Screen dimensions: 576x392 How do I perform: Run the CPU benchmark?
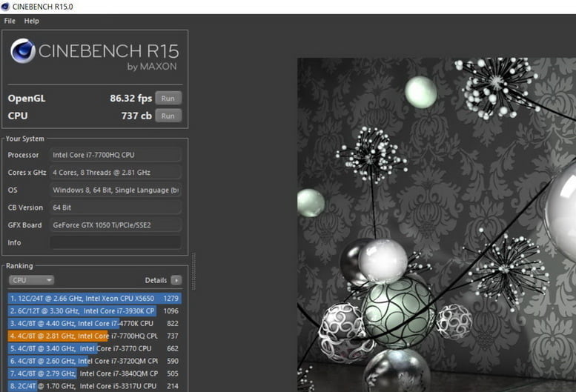pyautogui.click(x=168, y=116)
